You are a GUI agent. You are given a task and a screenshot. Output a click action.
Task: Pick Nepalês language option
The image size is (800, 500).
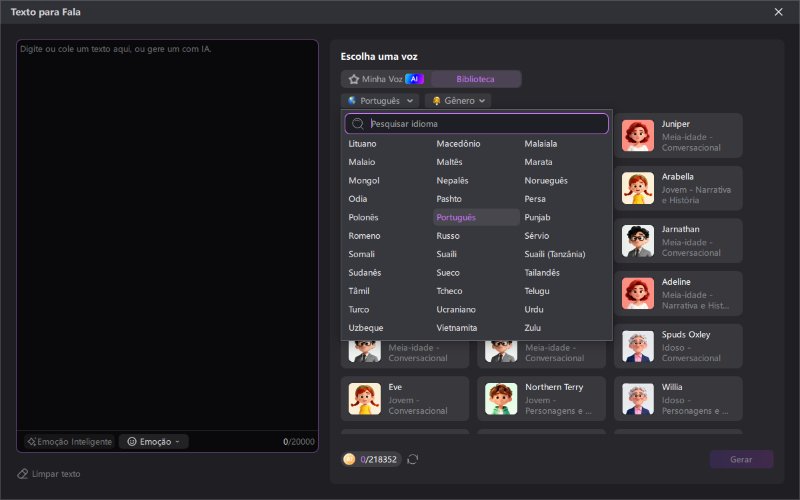click(452, 181)
